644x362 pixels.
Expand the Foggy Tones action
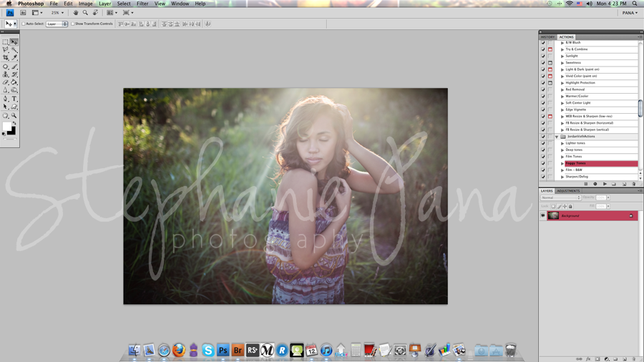tap(562, 163)
